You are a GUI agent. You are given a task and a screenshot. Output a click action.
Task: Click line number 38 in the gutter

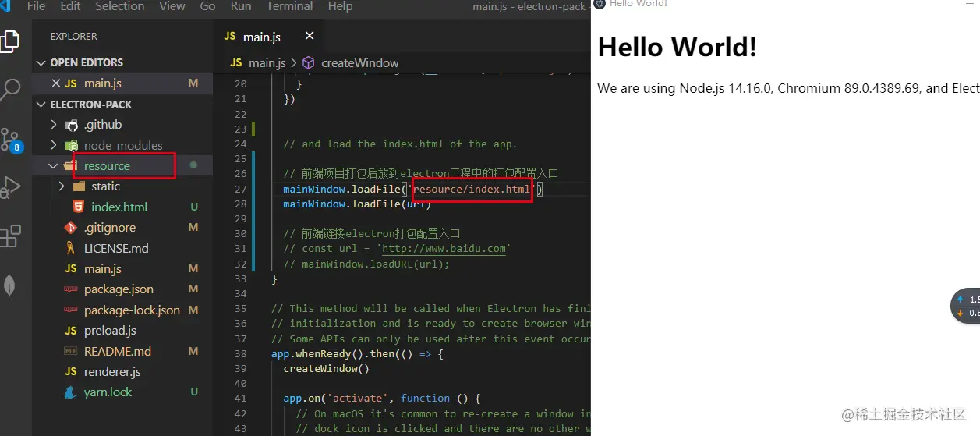240,353
